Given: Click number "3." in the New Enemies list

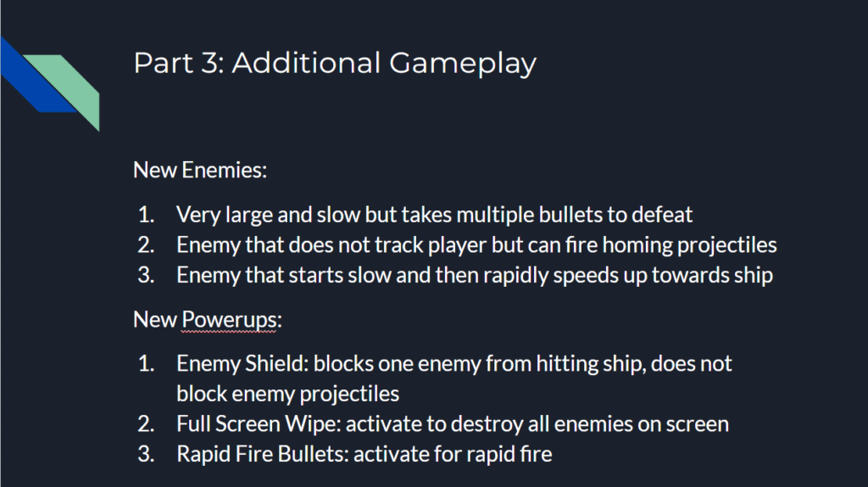Looking at the screenshot, I should 147,276.
